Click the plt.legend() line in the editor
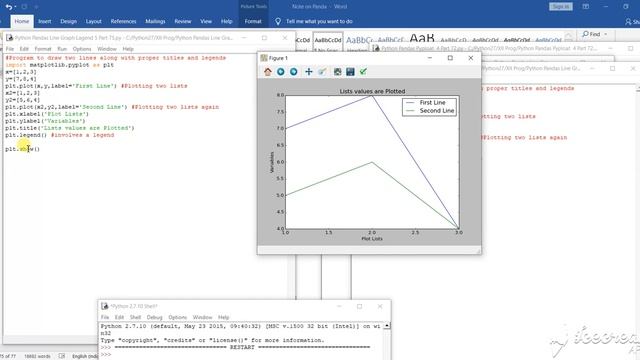The image size is (640, 360). 60,135
